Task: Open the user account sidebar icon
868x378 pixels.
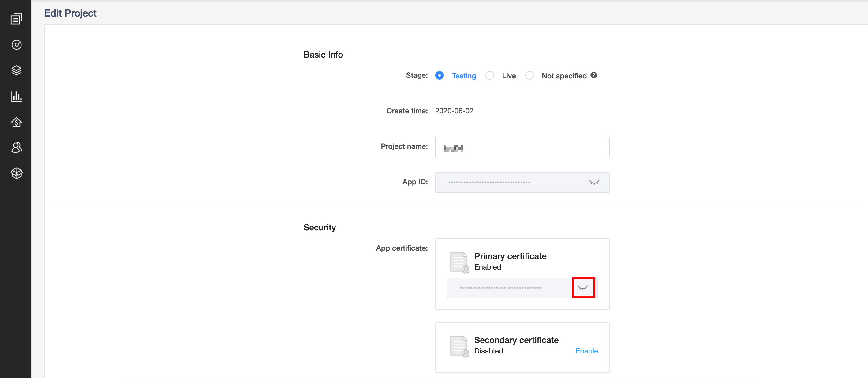Action: point(16,147)
